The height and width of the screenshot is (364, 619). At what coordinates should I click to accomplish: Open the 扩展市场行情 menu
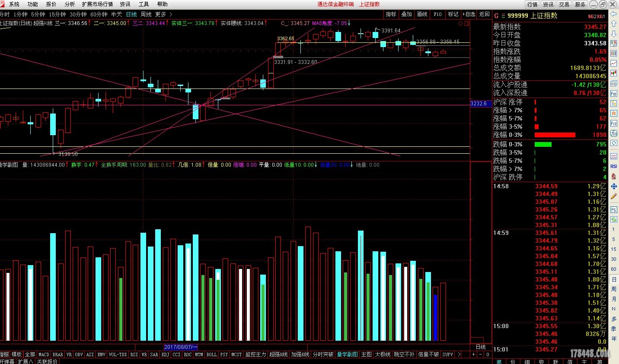coord(97,4)
